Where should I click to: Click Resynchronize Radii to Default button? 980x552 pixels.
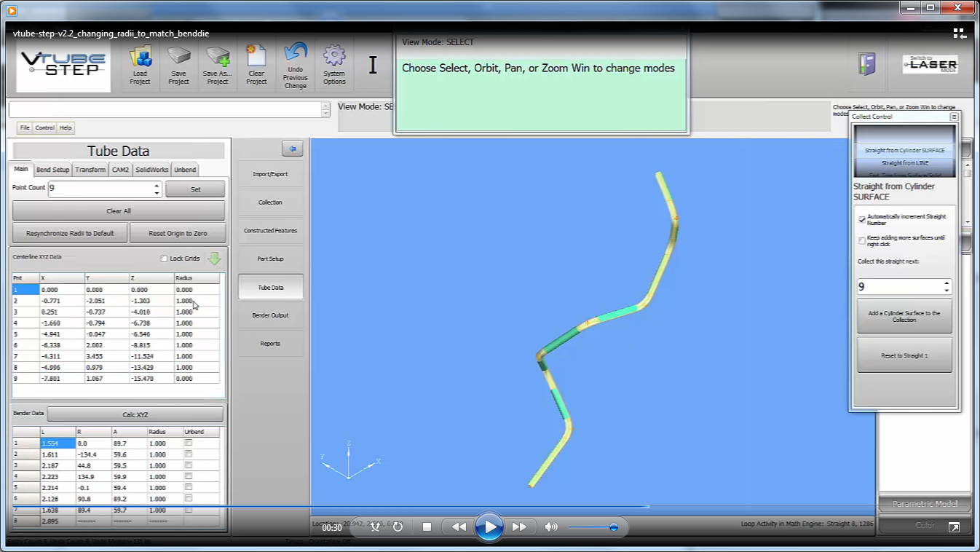tap(70, 234)
